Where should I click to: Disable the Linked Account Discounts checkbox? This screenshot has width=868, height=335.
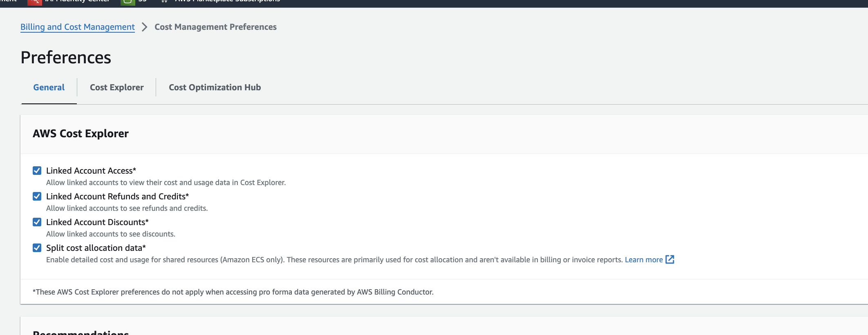(37, 222)
